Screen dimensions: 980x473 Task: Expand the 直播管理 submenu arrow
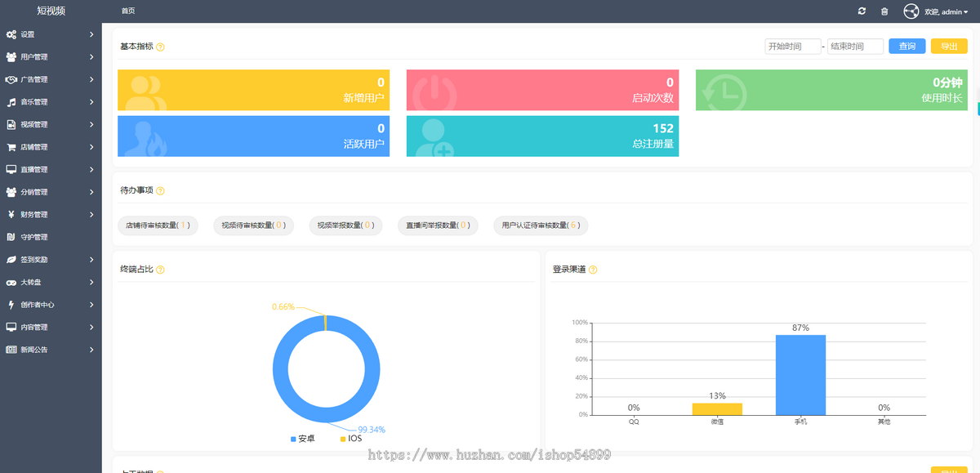[91, 170]
